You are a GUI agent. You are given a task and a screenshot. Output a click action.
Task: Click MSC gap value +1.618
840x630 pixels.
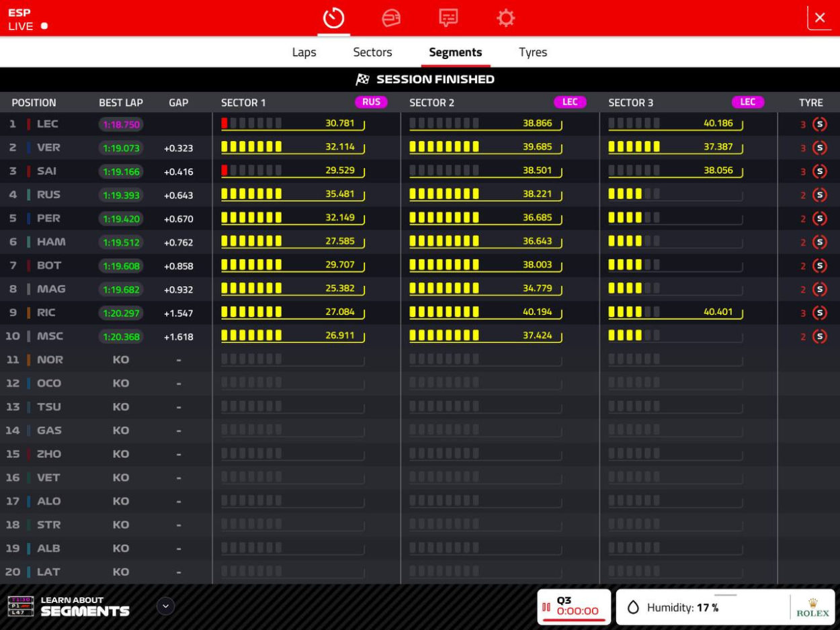point(179,337)
